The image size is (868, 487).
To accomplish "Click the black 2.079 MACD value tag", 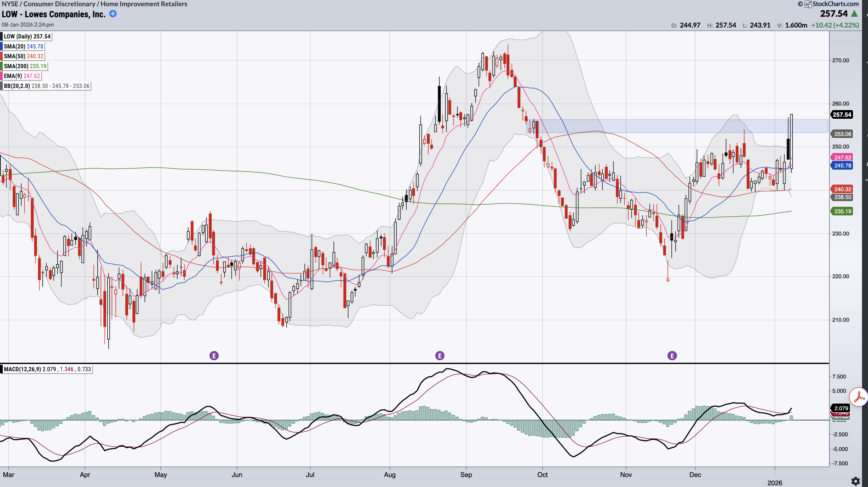I will click(x=841, y=408).
